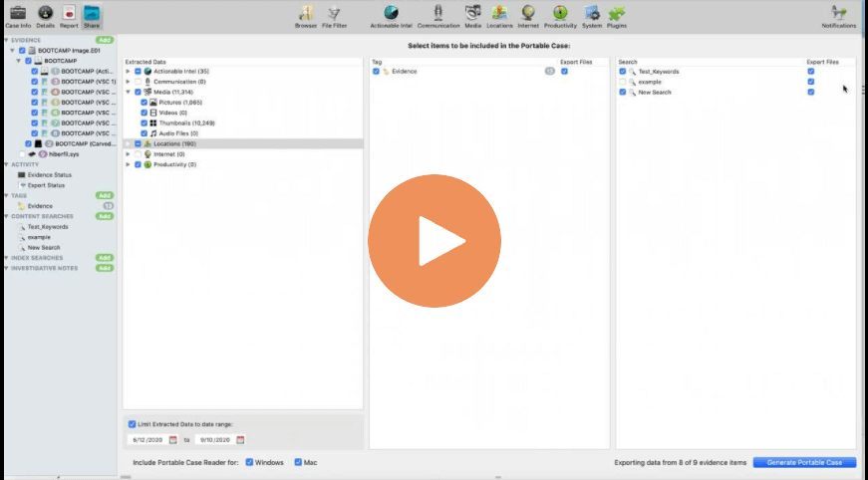Open the Case Info toolbar icon
The image size is (868, 480).
[18, 17]
